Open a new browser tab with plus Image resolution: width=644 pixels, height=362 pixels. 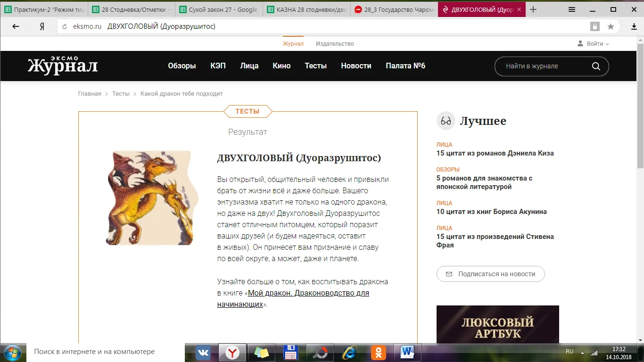pos(533,9)
